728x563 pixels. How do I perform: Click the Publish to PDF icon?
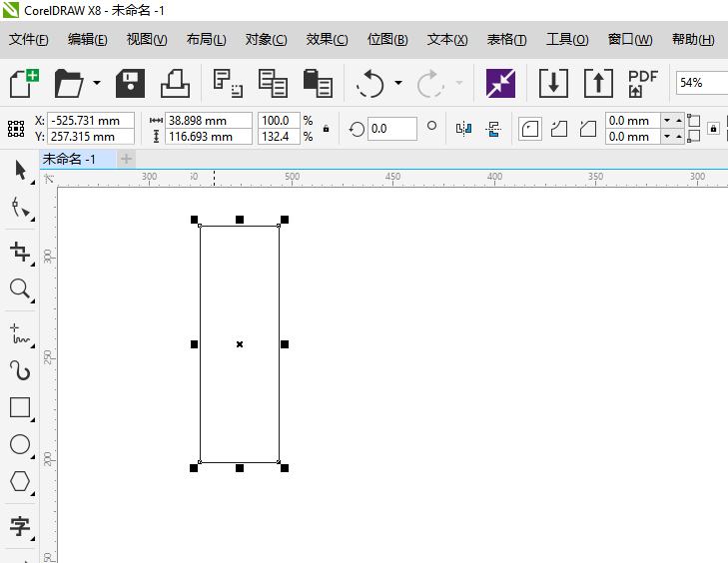tap(642, 83)
